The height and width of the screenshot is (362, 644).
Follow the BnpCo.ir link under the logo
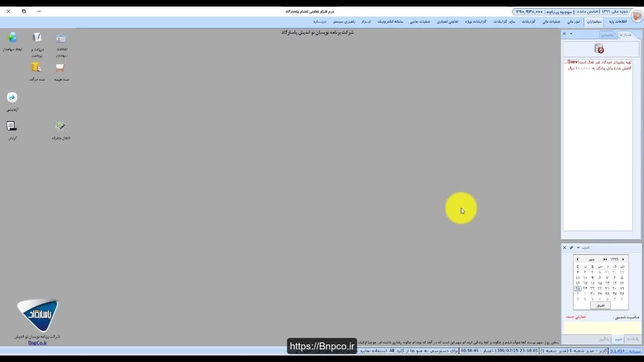pos(37,343)
